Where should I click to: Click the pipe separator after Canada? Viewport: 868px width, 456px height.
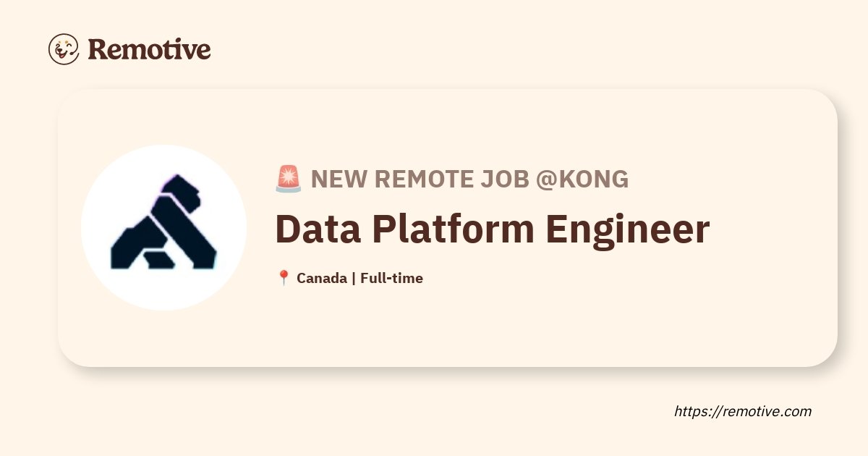(x=353, y=278)
